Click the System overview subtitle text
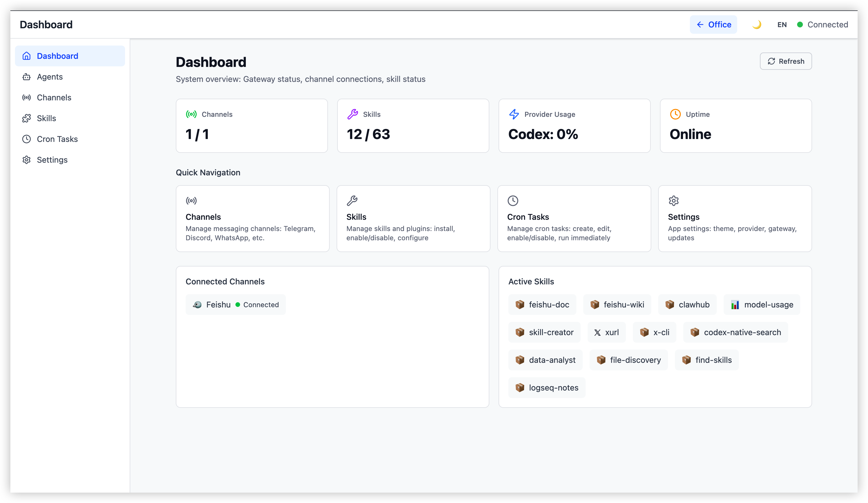This screenshot has width=868, height=503. point(300,79)
